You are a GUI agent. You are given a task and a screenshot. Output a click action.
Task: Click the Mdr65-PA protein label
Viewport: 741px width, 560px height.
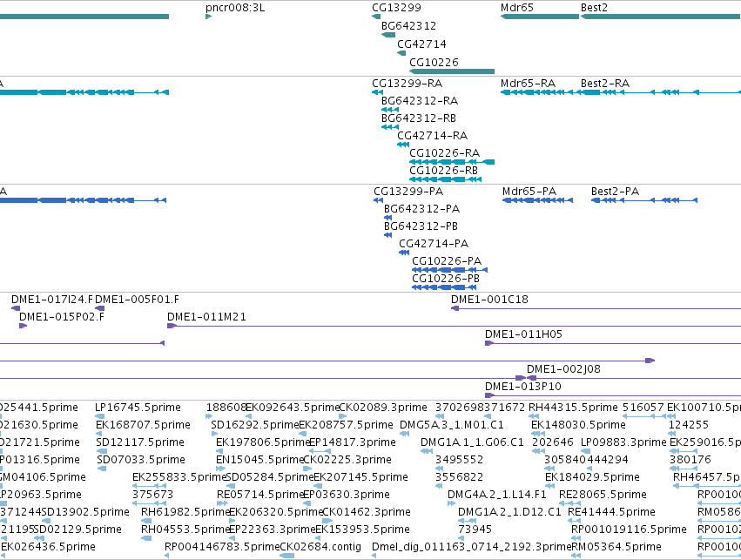529,192
